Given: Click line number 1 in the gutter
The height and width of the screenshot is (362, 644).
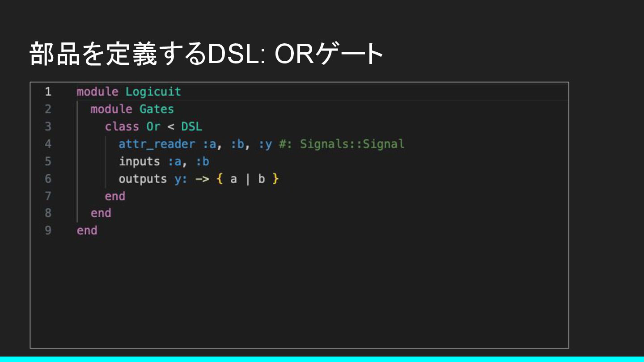Looking at the screenshot, I should click(x=48, y=92).
